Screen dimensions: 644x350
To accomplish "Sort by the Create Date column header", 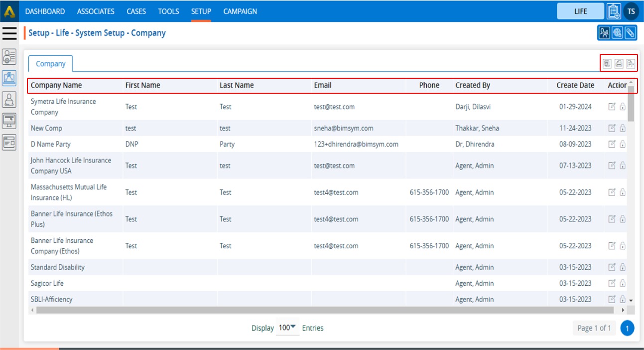I will click(575, 85).
